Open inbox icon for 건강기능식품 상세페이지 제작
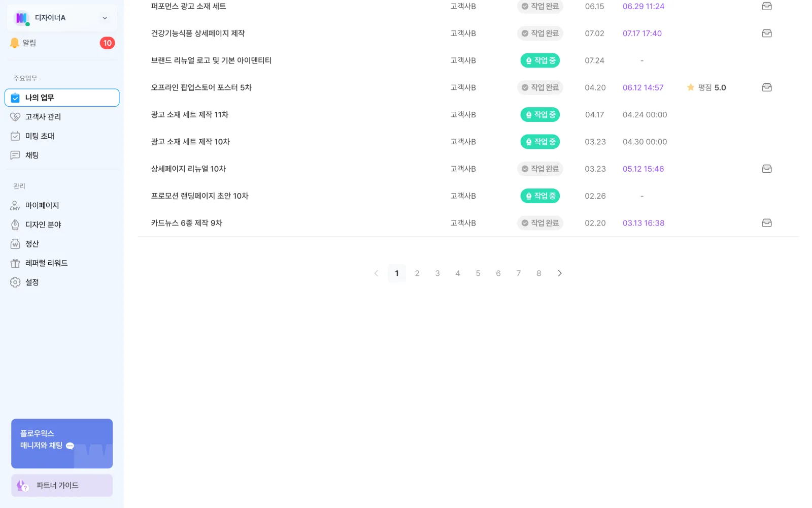The height and width of the screenshot is (508, 812). point(767,33)
